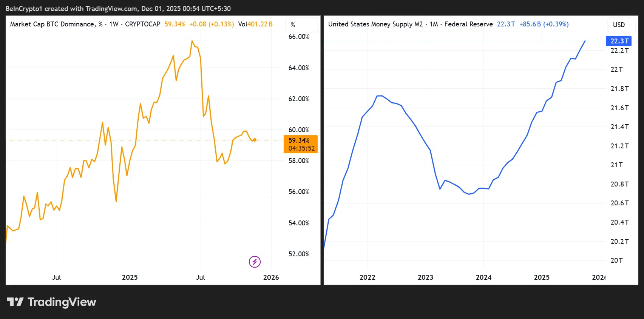Select the Market Cap BTC Dominance title

pos(53,24)
